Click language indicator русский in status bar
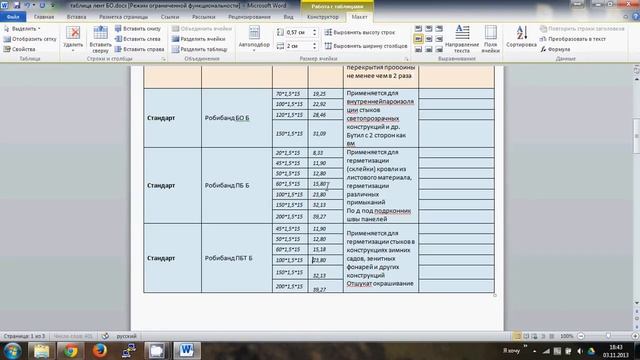 (x=127, y=336)
